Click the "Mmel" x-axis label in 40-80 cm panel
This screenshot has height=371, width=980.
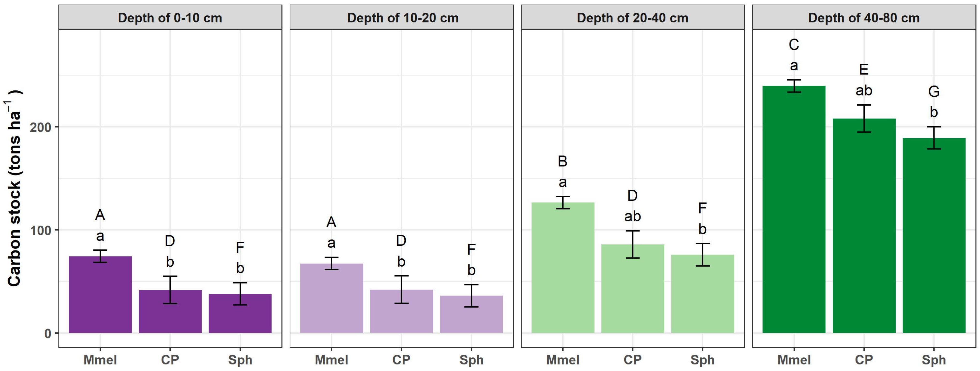point(794,360)
